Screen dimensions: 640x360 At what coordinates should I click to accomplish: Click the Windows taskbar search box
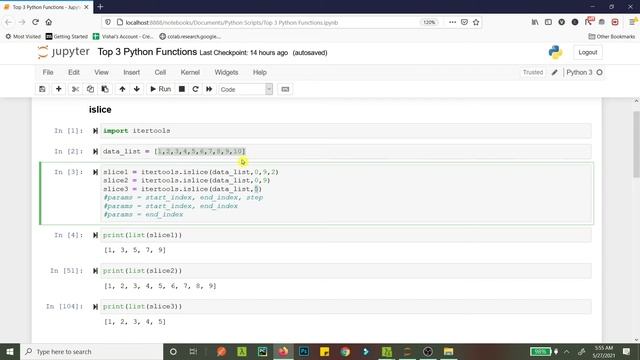coord(91,351)
